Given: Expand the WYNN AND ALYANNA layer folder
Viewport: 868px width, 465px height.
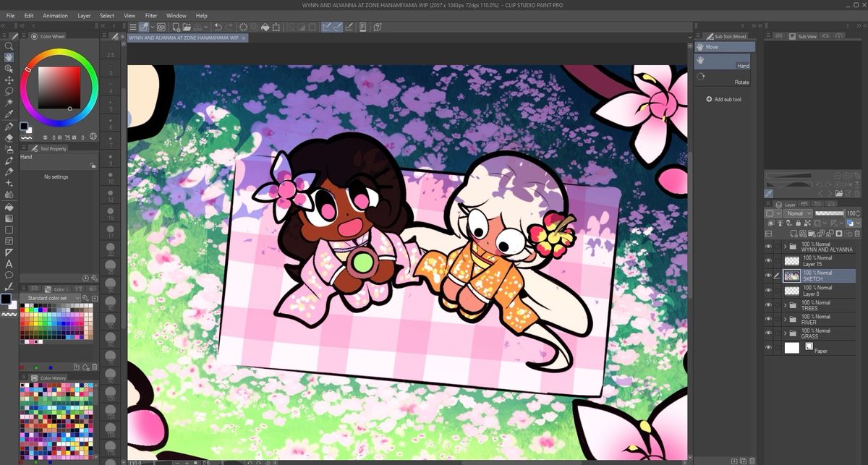Looking at the screenshot, I should click(786, 247).
